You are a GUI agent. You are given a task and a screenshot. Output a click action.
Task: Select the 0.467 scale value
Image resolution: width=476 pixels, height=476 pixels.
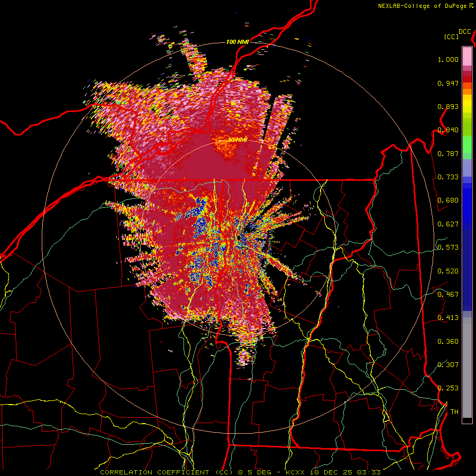[x=448, y=295]
